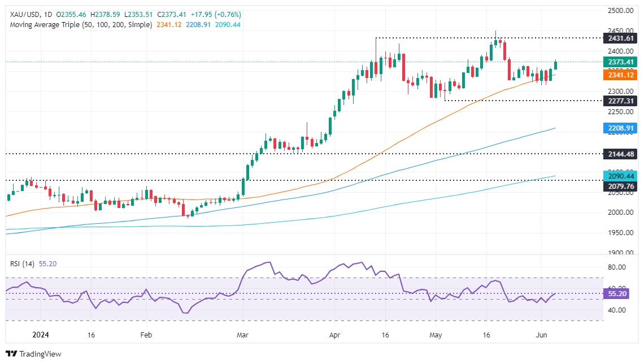Click the latest green candlestick
The image size is (644, 364).
click(x=556, y=65)
